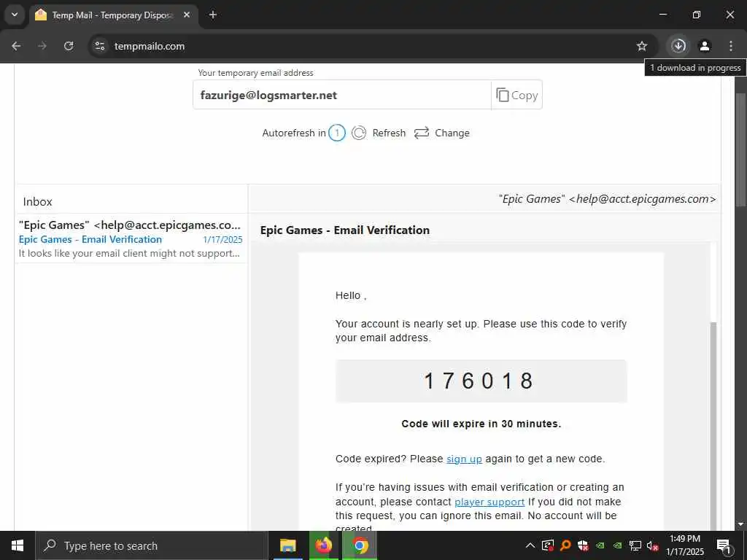
Task: Open the tab search dropdown arrow
Action: click(15, 15)
